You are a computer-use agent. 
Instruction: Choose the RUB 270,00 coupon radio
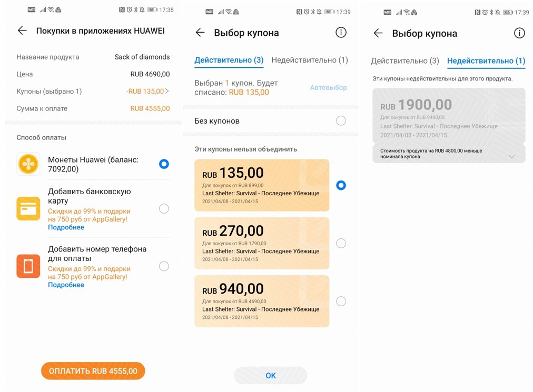pos(341,243)
